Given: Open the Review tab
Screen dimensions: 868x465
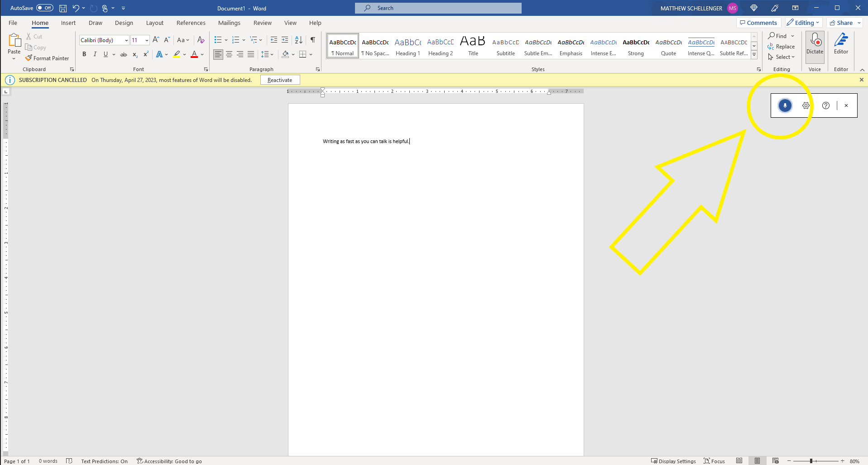Looking at the screenshot, I should [x=263, y=23].
